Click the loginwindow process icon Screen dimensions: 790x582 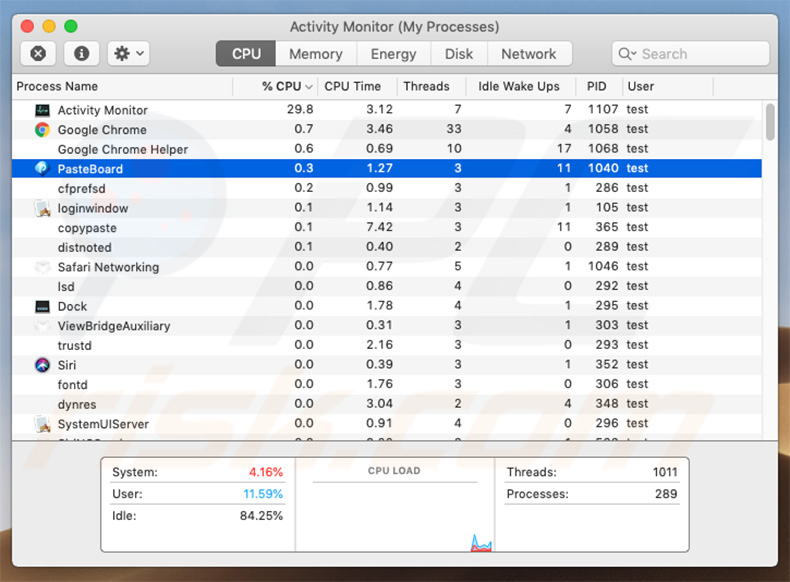coord(42,208)
